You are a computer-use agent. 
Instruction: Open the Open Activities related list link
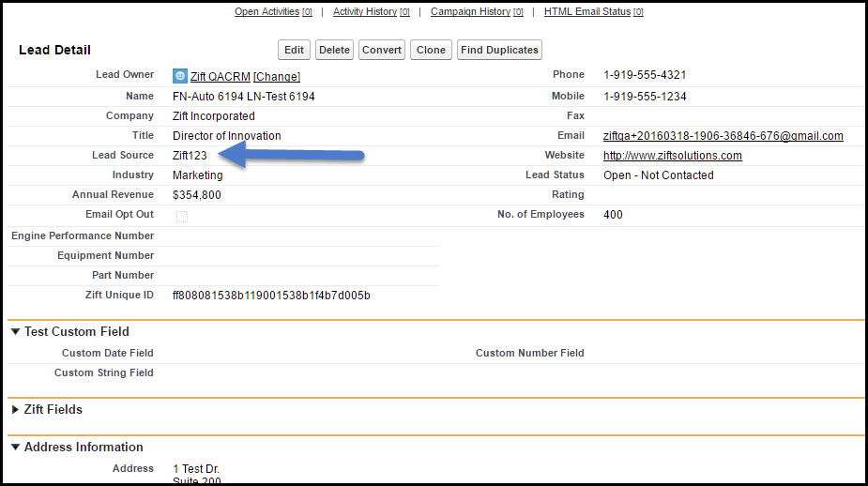click(x=266, y=12)
